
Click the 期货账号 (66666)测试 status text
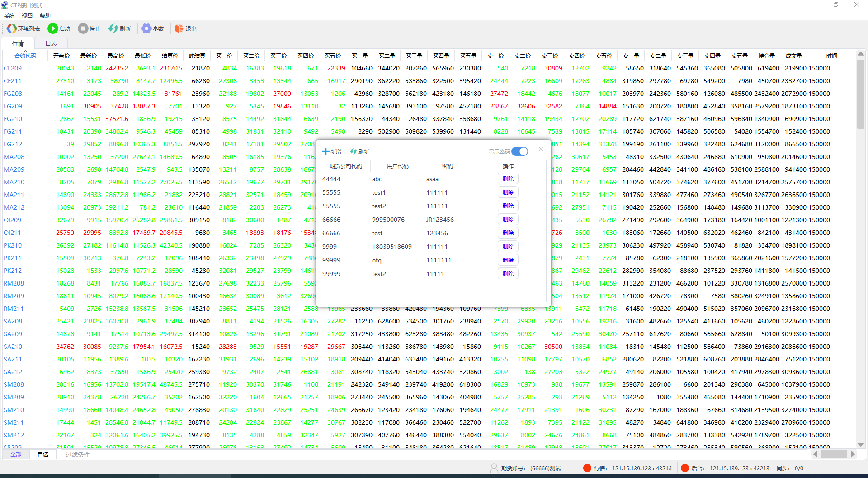click(x=531, y=468)
